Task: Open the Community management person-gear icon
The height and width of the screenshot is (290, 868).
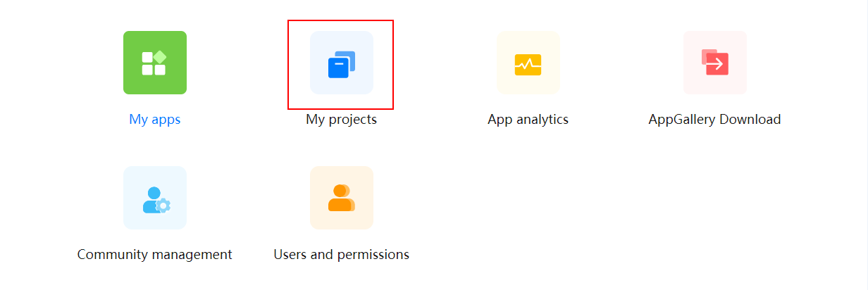Action: [x=156, y=199]
